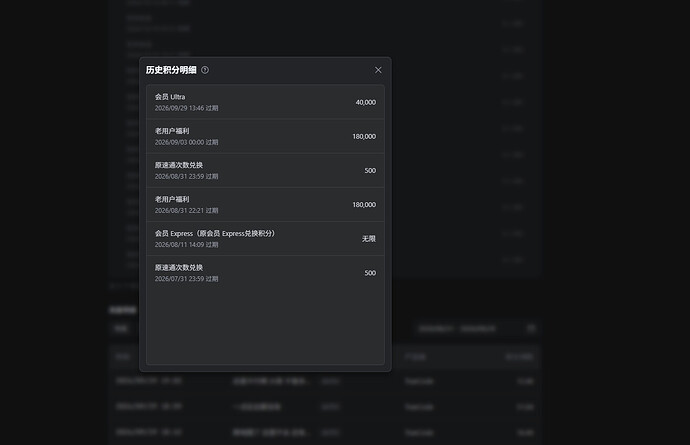The width and height of the screenshot is (690, 445).
Task: Click the 无限 value
Action: pos(369,239)
